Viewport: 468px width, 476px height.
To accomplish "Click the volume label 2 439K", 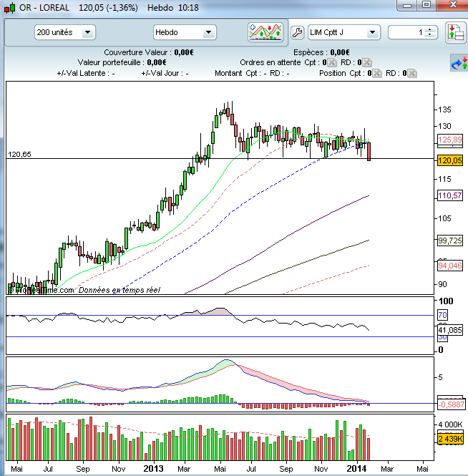I will point(450,439).
